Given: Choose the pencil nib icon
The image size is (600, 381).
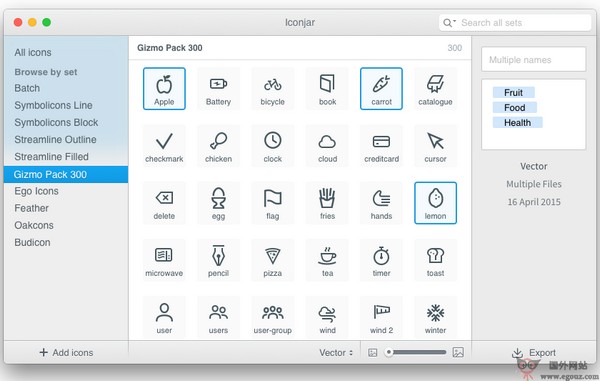Looking at the screenshot, I should 218,260.
